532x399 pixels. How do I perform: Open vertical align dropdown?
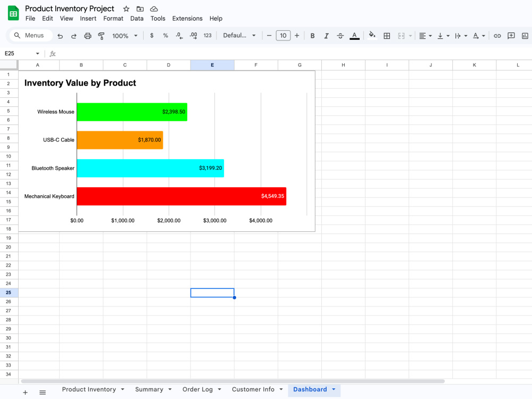coord(444,36)
